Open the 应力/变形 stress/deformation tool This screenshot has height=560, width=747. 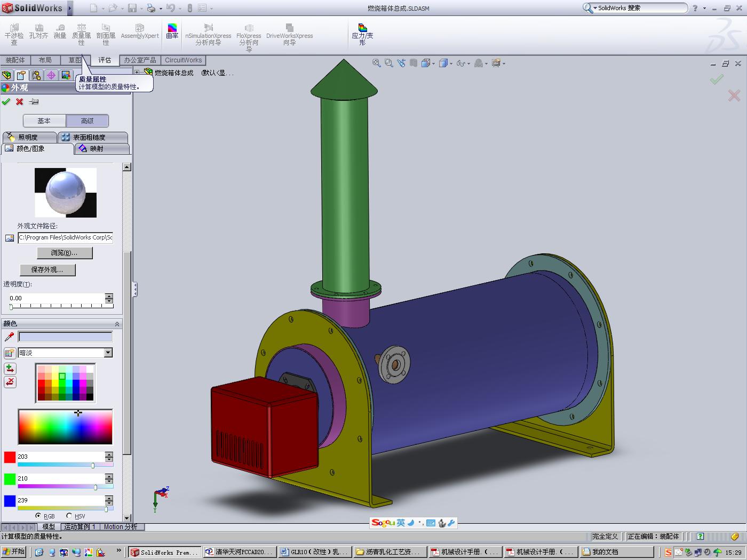[362, 34]
